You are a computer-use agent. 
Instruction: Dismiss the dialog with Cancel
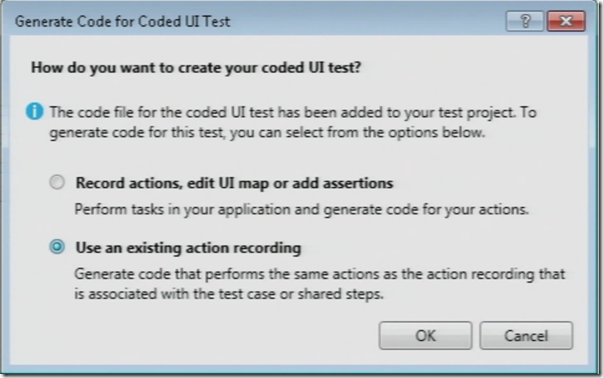[x=526, y=336]
